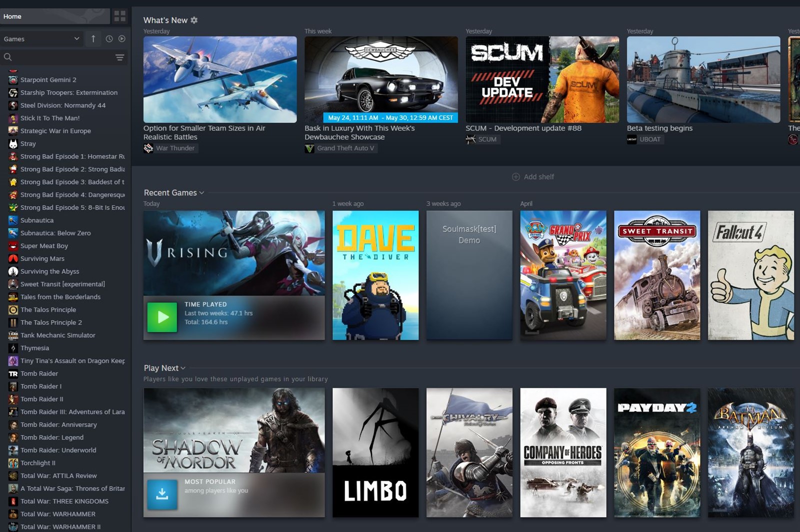Click the Subnautica icon in game list
Screen dimensions: 800x532
point(13,220)
